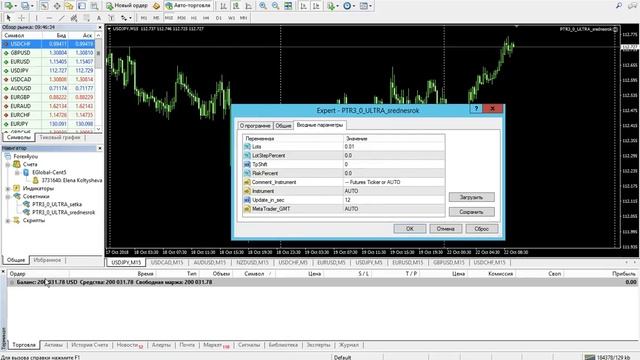Open the templates dropdown icon
This screenshot has width=640, height=360.
[365, 6]
